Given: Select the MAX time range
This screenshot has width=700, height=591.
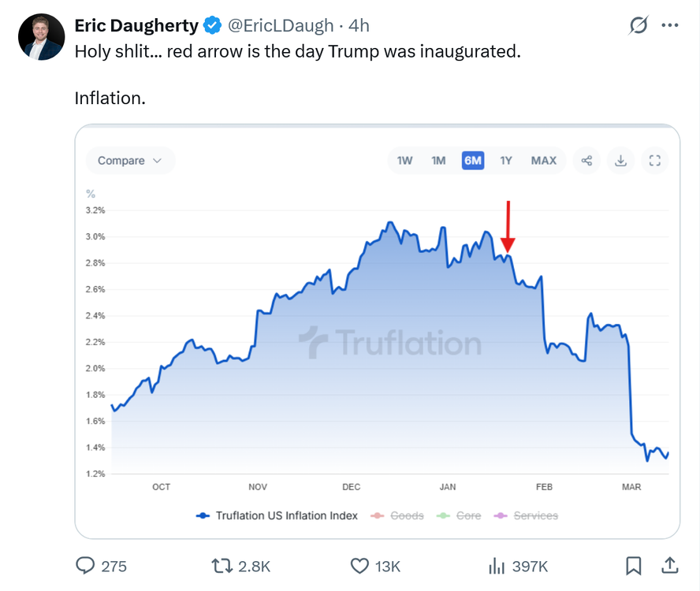Looking at the screenshot, I should click(543, 161).
